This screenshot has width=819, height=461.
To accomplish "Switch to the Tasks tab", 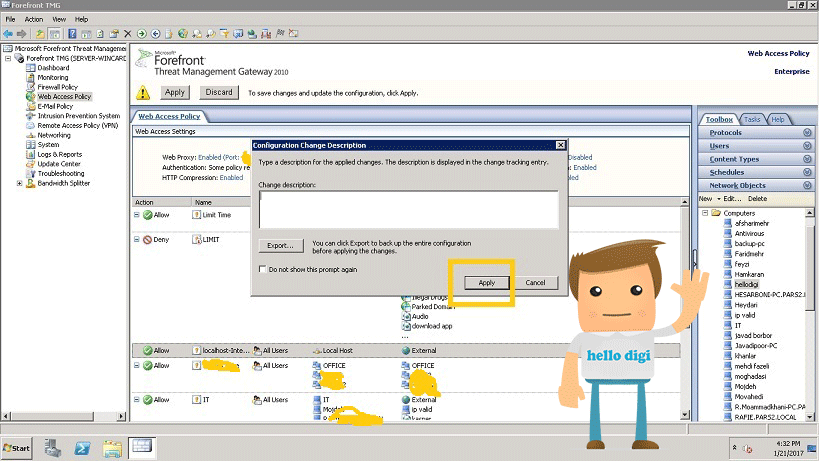I will 752,119.
